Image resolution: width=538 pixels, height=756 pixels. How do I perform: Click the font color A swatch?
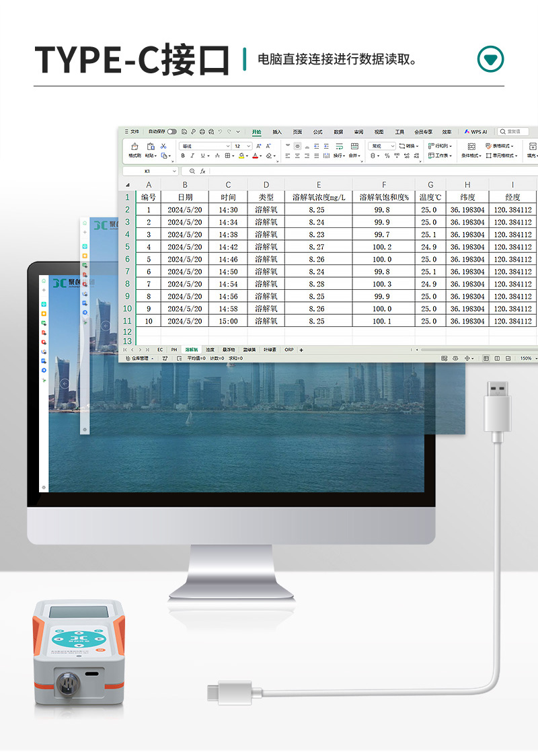(x=256, y=155)
